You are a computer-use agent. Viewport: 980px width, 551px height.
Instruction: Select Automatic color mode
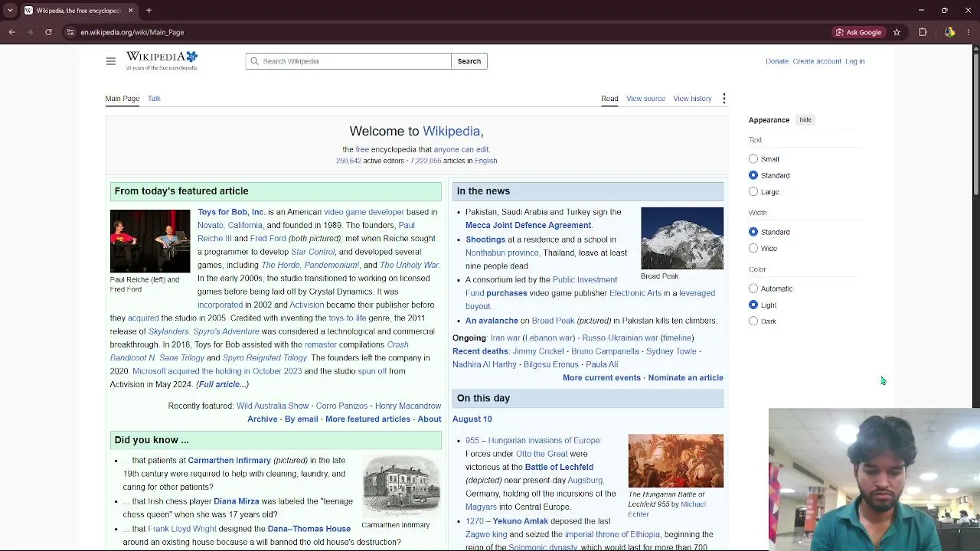[x=753, y=289]
